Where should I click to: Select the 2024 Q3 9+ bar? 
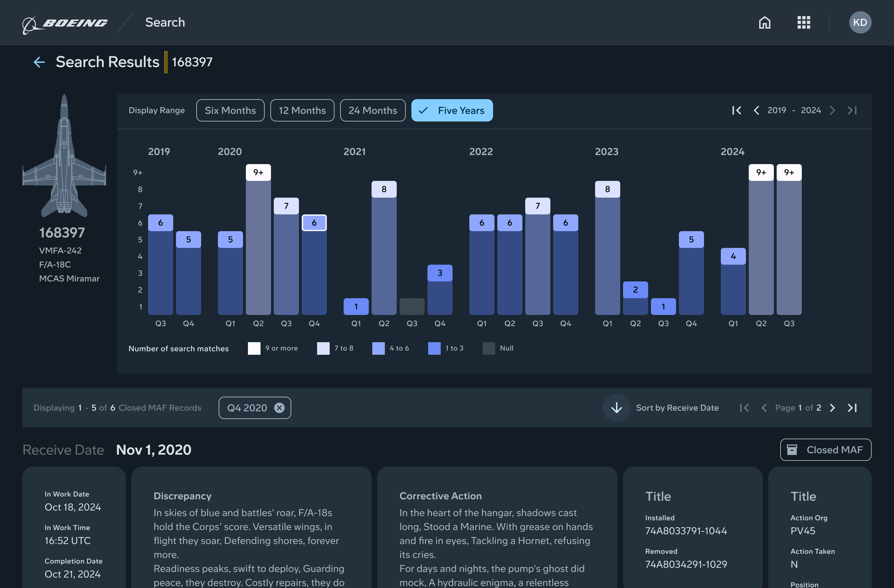tap(789, 240)
